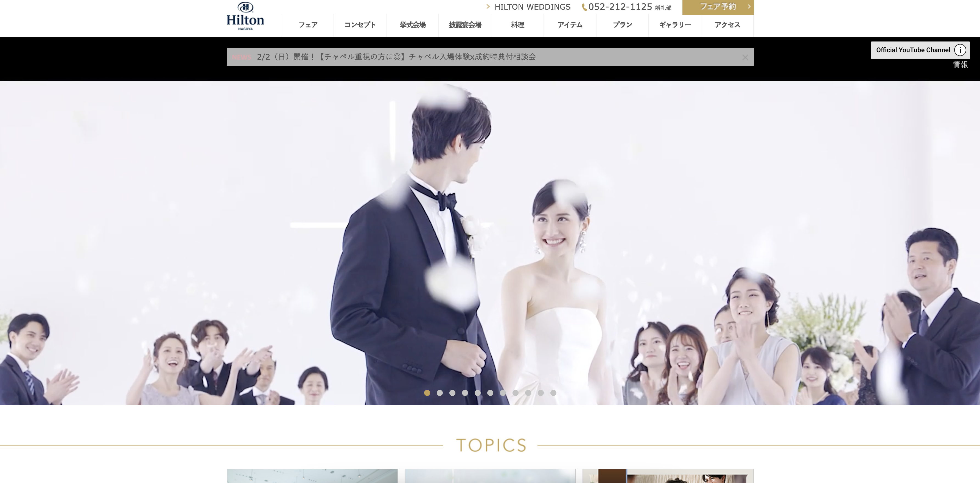This screenshot has width=980, height=483.
Task: Open the フェア menu item
Action: [x=308, y=25]
